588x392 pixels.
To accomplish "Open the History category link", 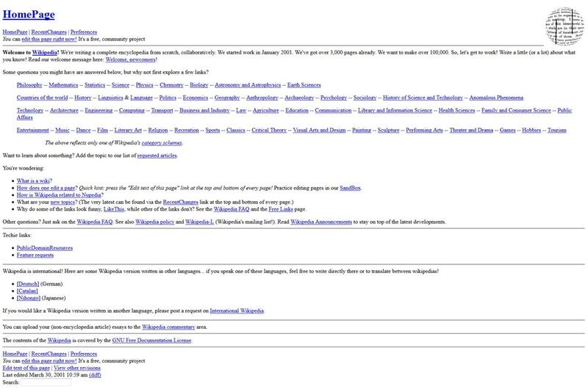I will [83, 98].
